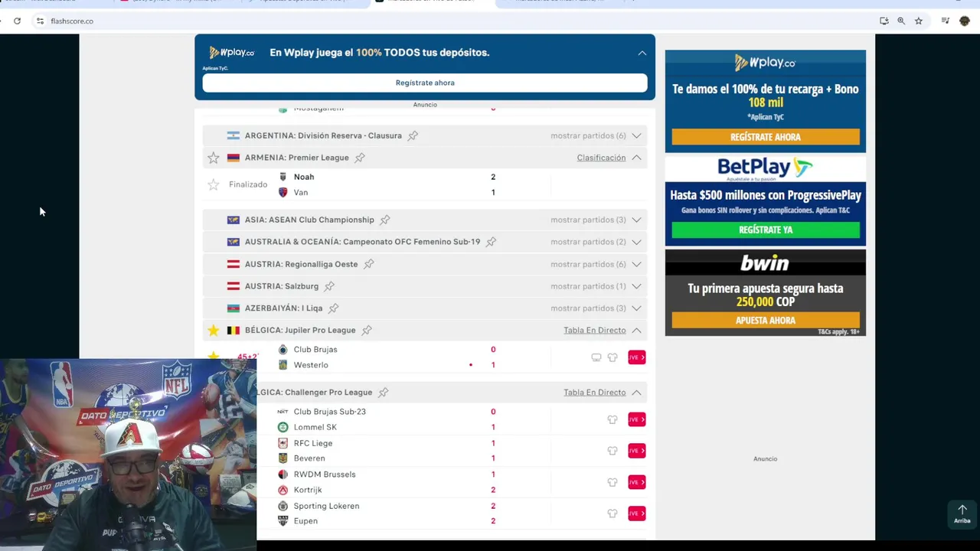Jump to top with the Arriba button

[962, 514]
